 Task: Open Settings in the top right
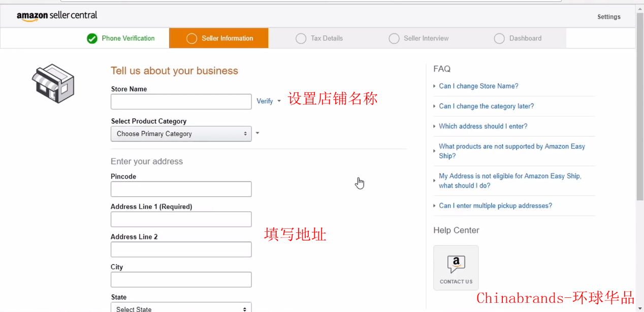click(x=608, y=17)
